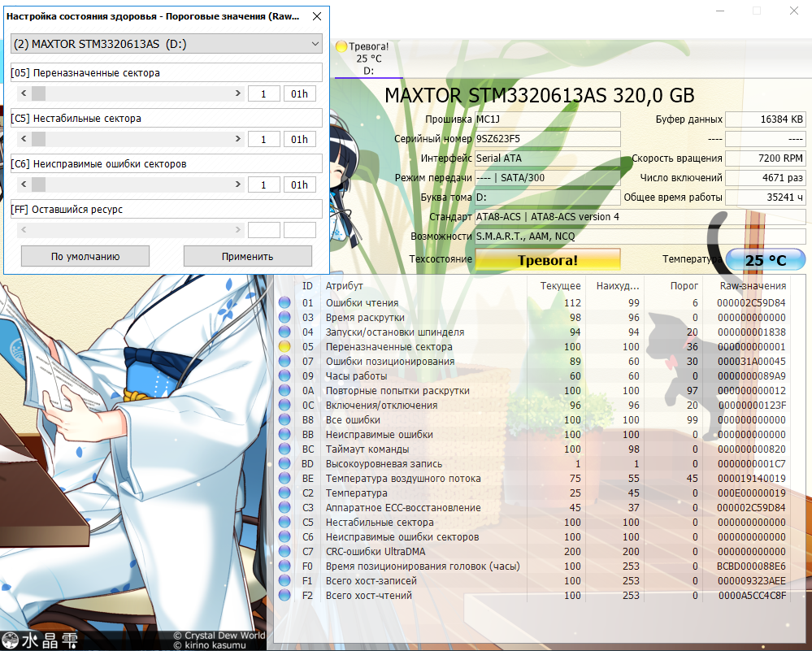Click the Скорость вращения value 7200 RPM

[766, 158]
